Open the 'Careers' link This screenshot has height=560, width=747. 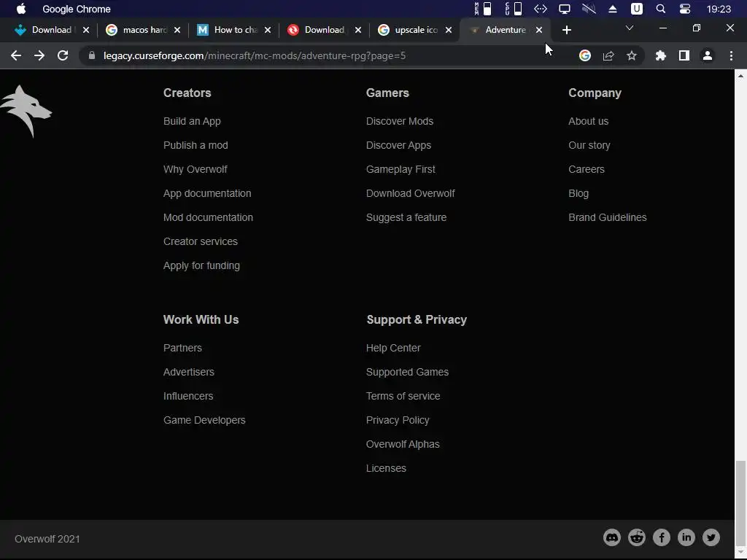coord(587,169)
